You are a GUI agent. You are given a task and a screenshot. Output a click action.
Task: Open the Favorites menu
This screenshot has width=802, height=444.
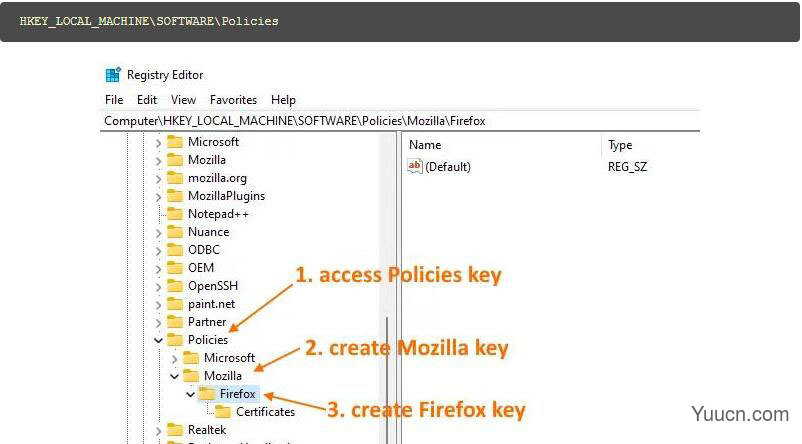click(x=233, y=100)
